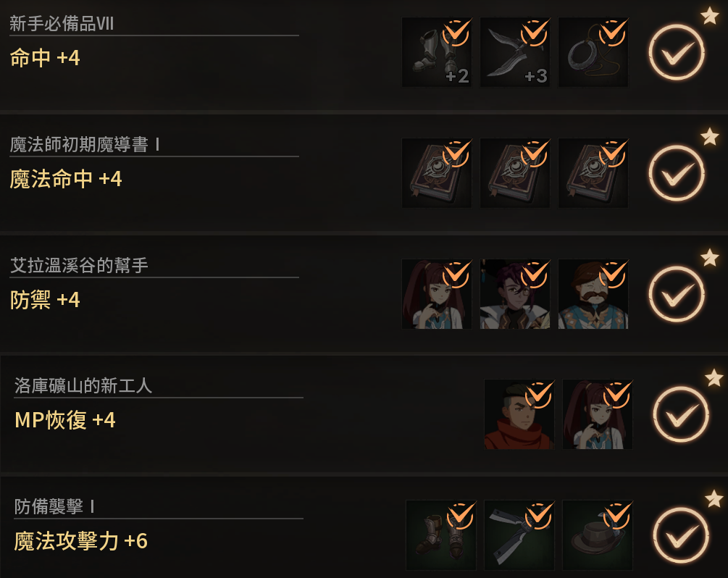Select the leather boots item in 防備襲擊

[x=441, y=535]
